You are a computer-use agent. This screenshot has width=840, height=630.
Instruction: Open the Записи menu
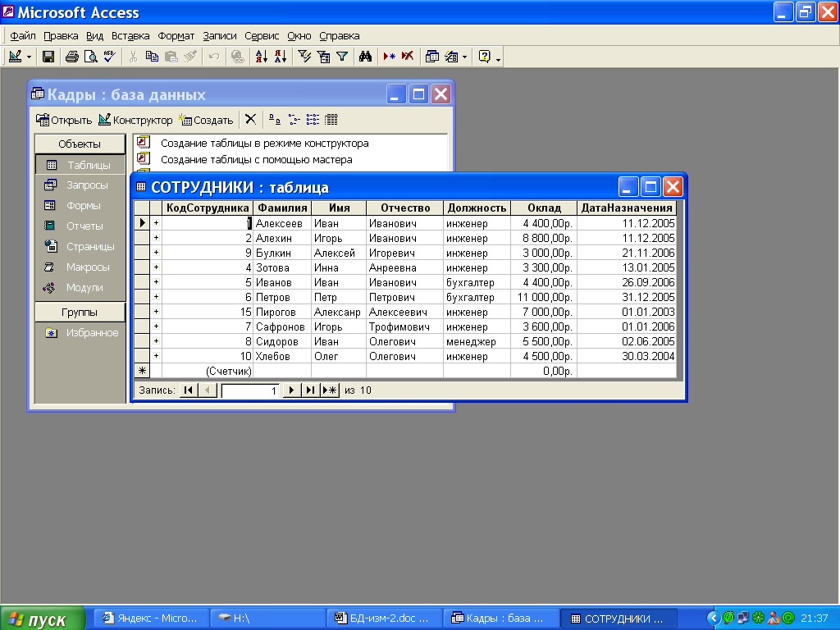pyautogui.click(x=220, y=36)
